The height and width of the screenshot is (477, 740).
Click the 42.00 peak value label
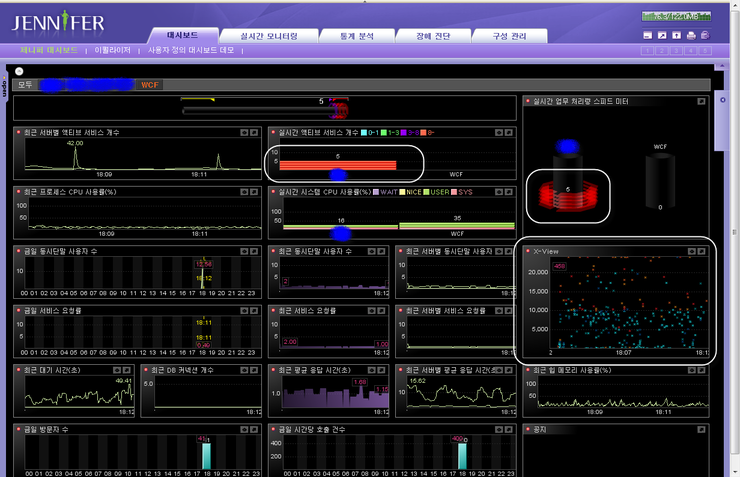(x=75, y=143)
